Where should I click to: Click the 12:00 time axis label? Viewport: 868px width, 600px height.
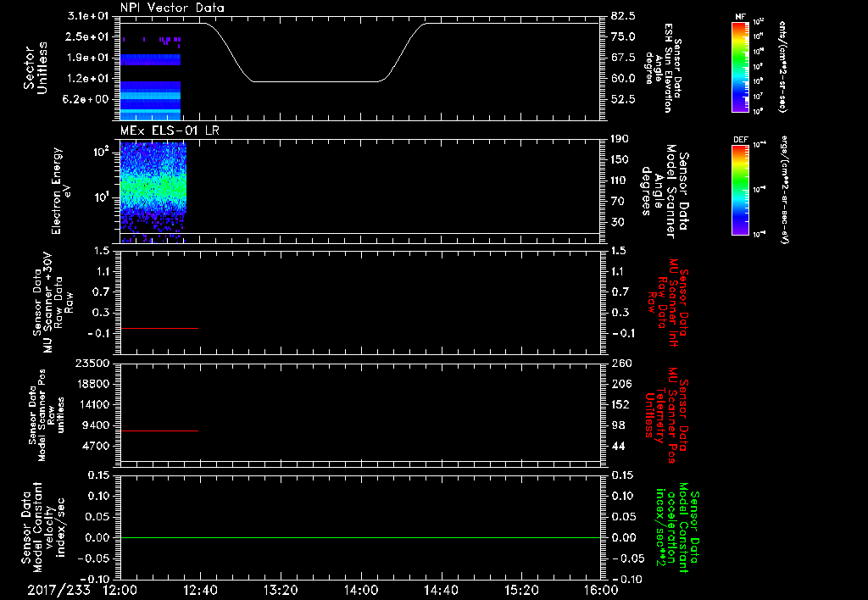coord(120,590)
